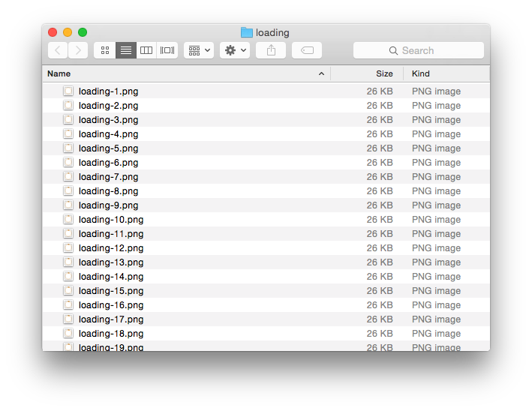Switch to list view
The image size is (532, 411).
[126, 50]
